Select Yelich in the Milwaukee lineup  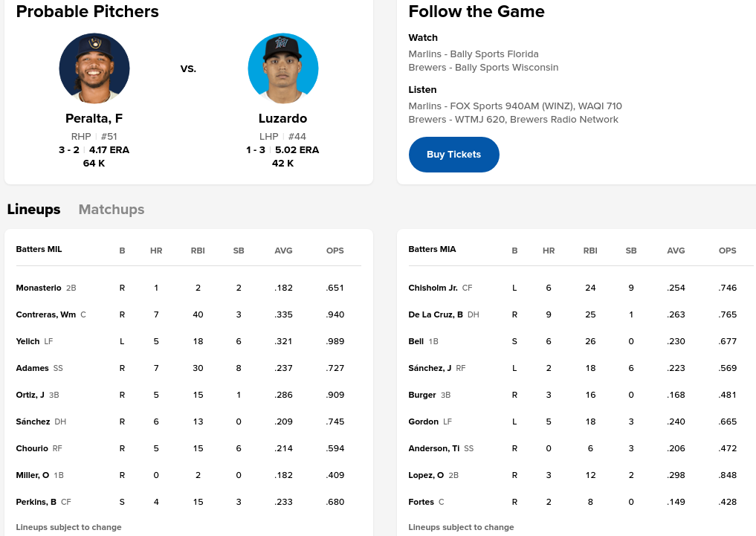tap(28, 341)
